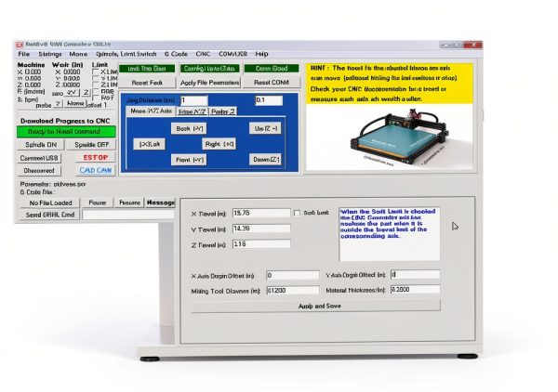Click the Message button
Image resolution: width=558 pixels, height=392 pixels.
(161, 203)
